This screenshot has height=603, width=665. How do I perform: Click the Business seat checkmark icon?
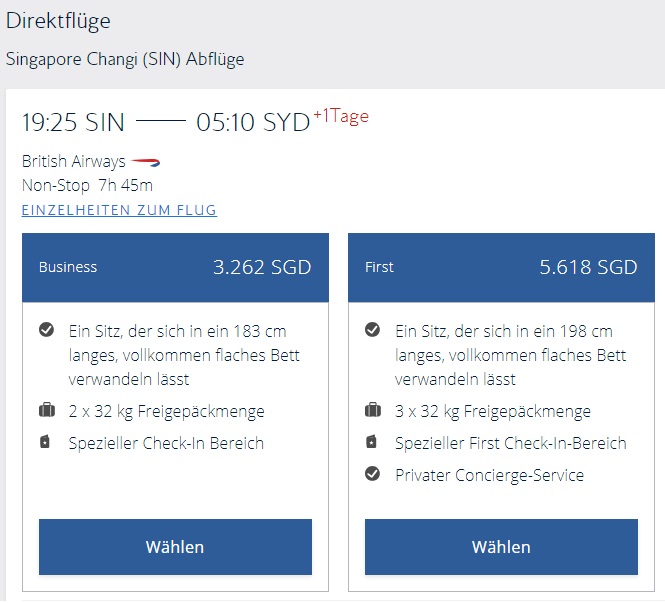click(46, 330)
